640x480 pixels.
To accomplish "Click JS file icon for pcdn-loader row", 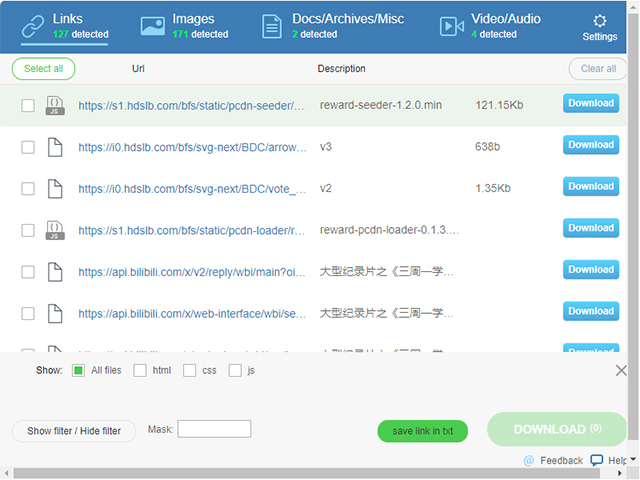I will pyautogui.click(x=55, y=230).
